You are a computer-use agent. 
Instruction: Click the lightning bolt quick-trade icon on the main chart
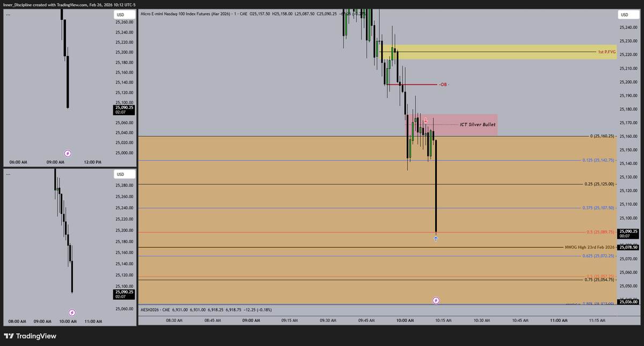435,300
